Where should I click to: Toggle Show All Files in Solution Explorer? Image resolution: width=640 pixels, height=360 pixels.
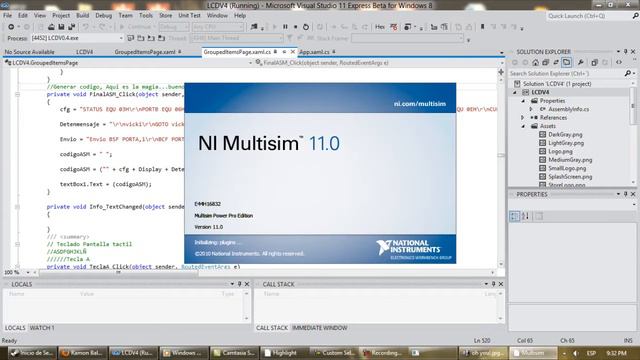tap(567, 62)
